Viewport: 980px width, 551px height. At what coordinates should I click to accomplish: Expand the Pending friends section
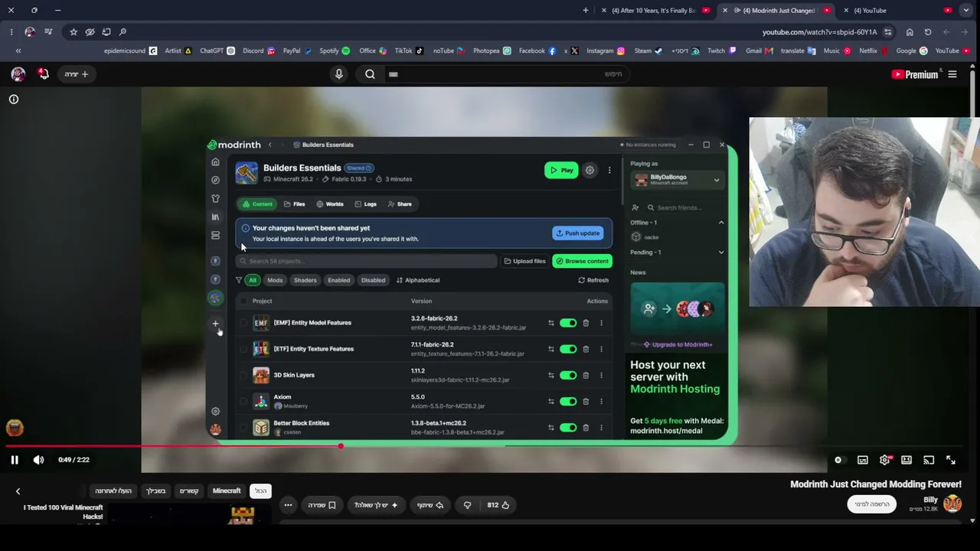721,253
